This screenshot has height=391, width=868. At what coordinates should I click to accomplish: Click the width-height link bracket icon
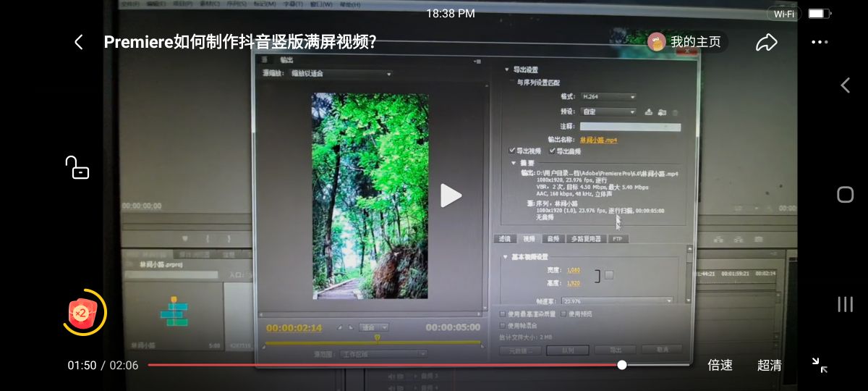597,276
